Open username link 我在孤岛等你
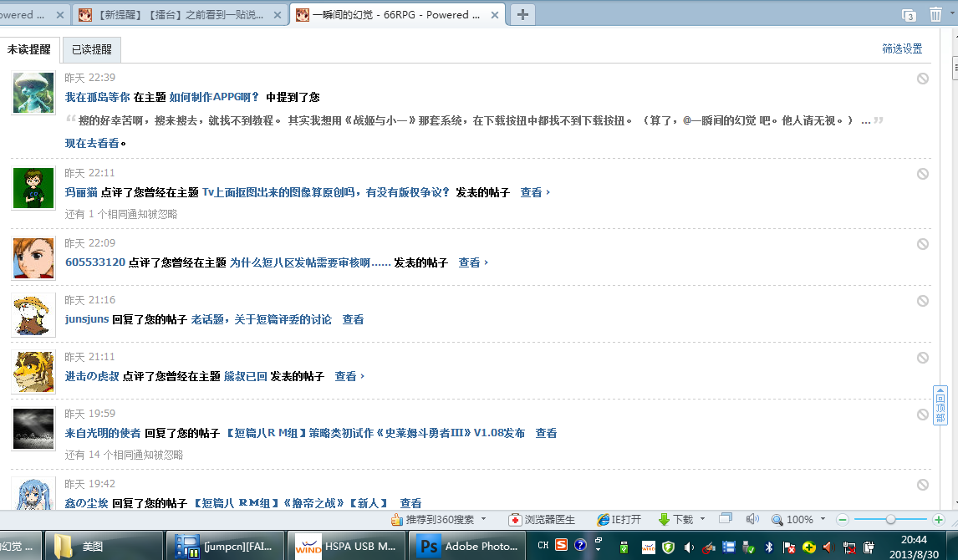Image resolution: width=958 pixels, height=560 pixels. point(97,97)
